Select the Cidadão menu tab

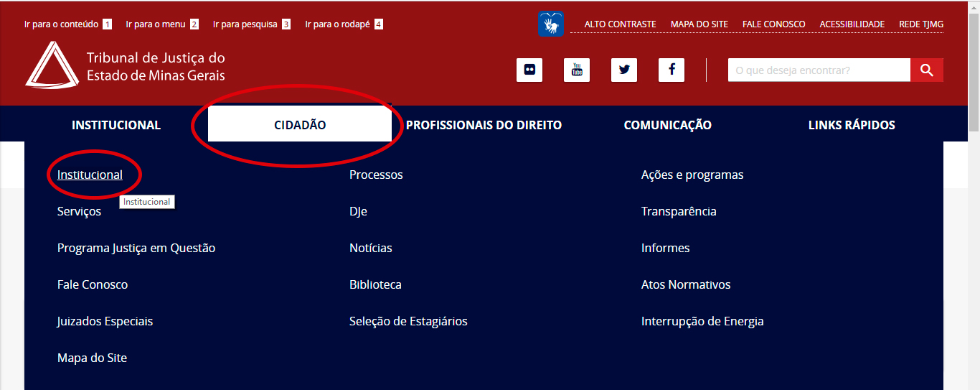[x=300, y=125]
